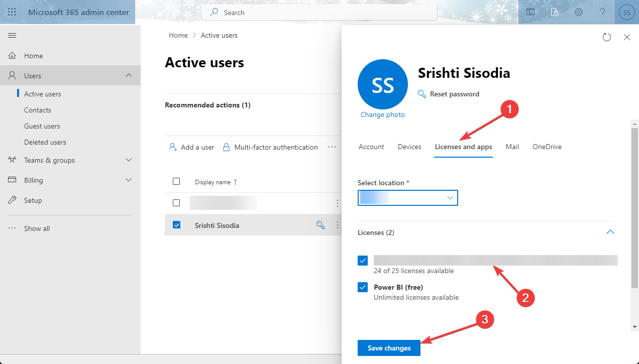
Task: Check the blurred user row checkbox
Action: coord(176,203)
